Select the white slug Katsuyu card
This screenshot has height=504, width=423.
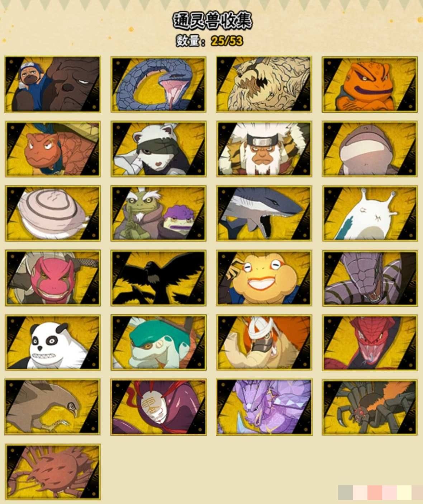(x=370, y=213)
